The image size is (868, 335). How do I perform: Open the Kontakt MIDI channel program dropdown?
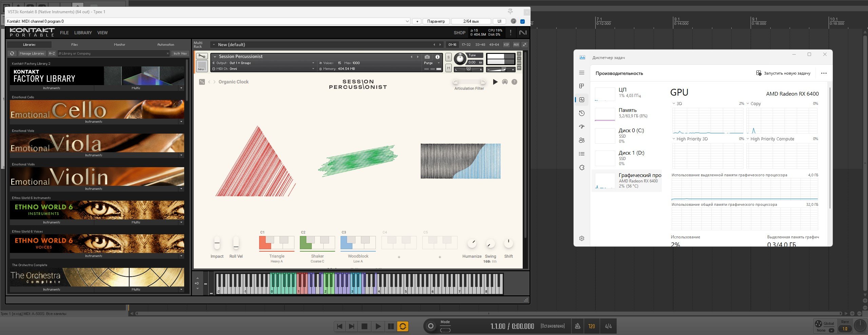tap(208, 21)
